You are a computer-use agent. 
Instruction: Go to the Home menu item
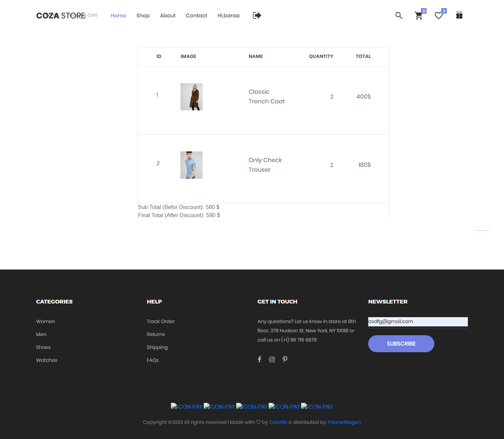point(118,16)
